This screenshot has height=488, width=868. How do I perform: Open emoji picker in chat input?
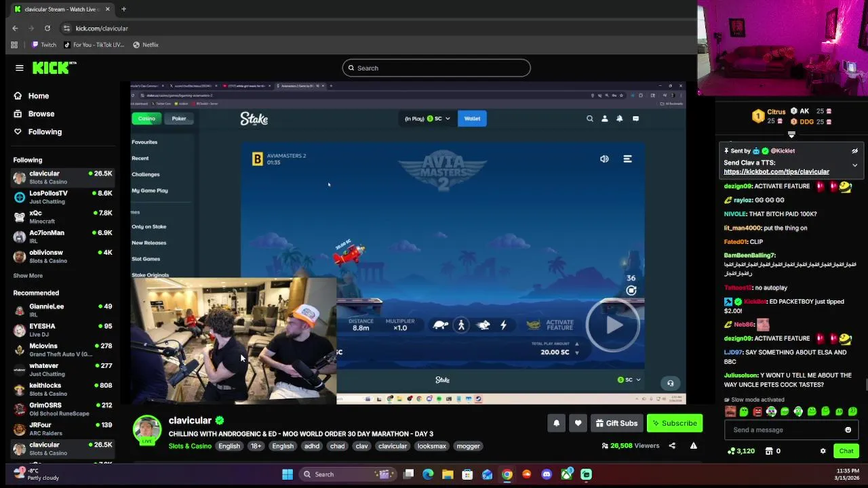pyautogui.click(x=848, y=430)
